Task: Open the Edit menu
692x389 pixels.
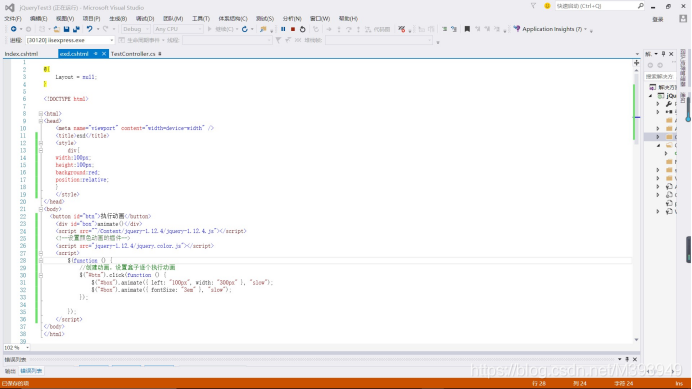Action: pyautogui.click(x=38, y=19)
